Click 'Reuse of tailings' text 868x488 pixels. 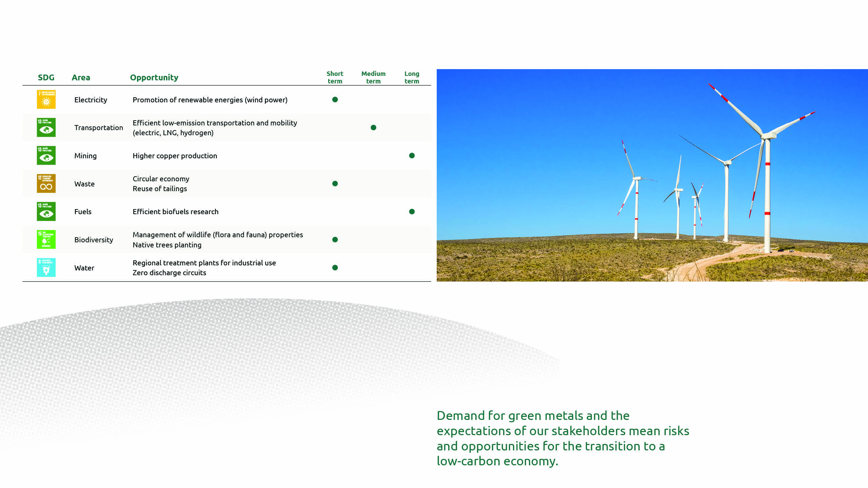tap(160, 189)
